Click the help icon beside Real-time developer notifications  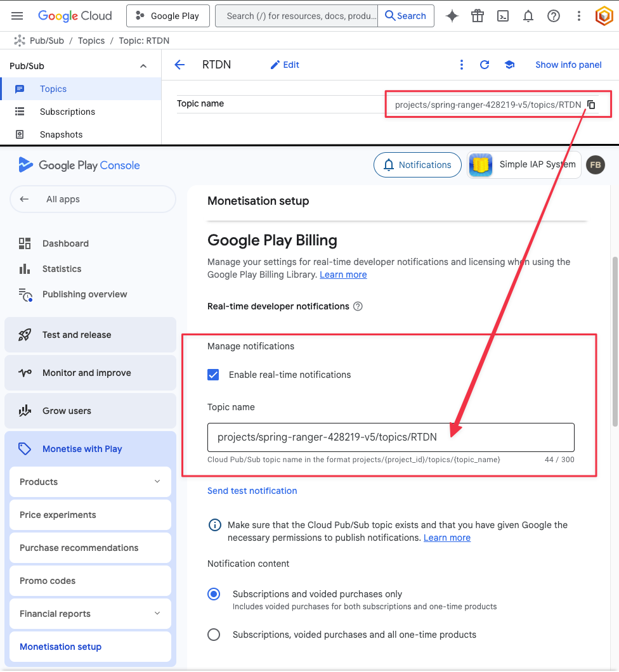click(358, 306)
